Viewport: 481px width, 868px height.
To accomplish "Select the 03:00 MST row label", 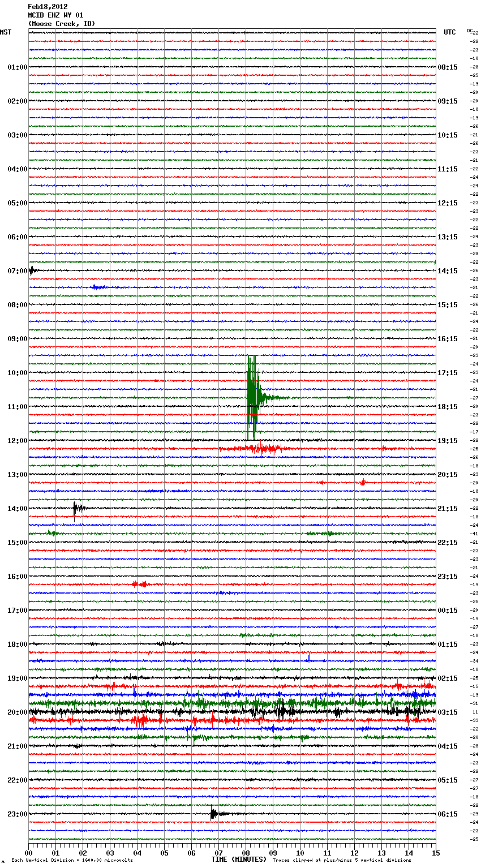I will 17,135.
